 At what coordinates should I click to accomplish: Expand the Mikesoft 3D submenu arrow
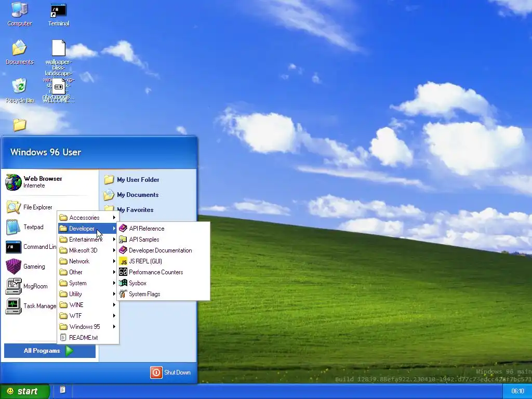click(x=114, y=250)
